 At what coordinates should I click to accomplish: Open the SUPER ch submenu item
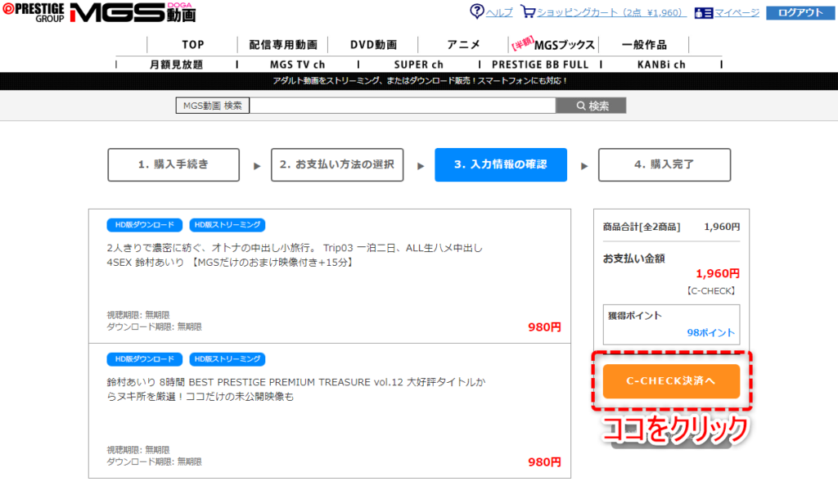418,65
